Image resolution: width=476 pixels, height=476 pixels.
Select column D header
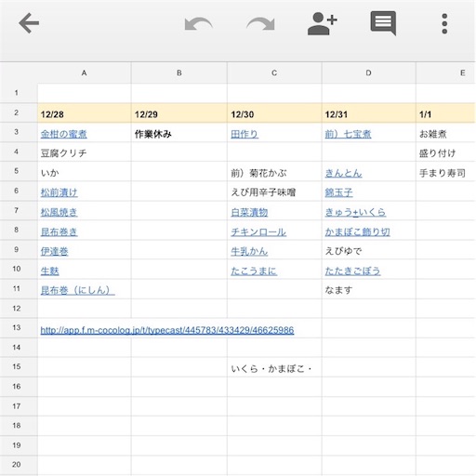pyautogui.click(x=368, y=73)
